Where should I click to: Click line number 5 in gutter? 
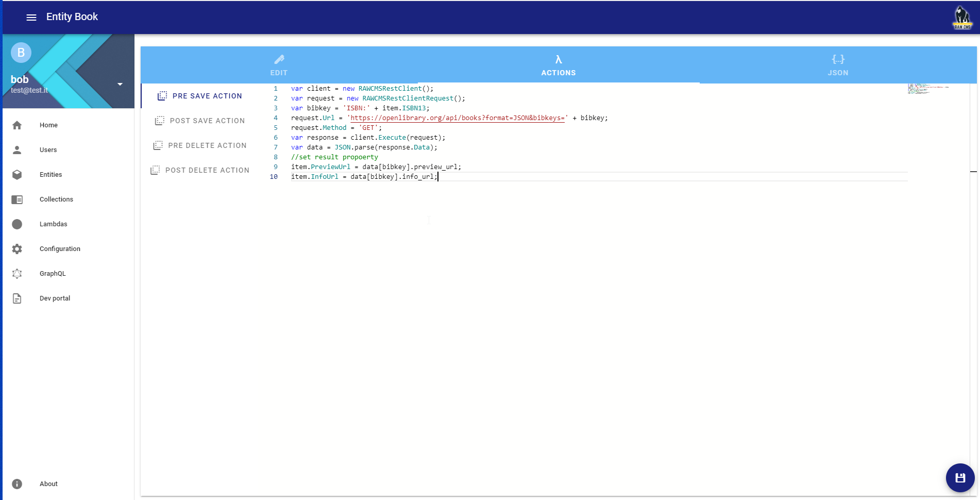click(276, 128)
